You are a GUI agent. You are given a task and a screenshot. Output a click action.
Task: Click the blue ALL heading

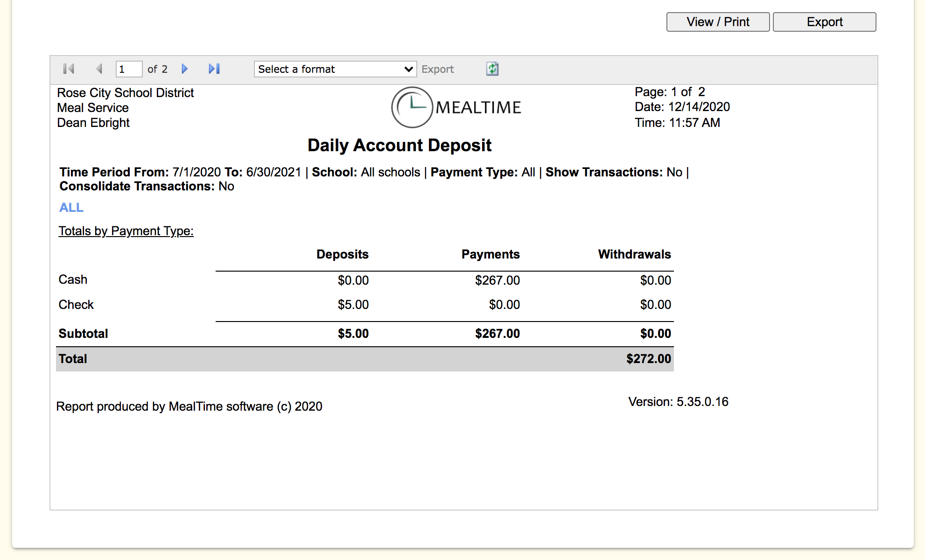[x=71, y=208]
